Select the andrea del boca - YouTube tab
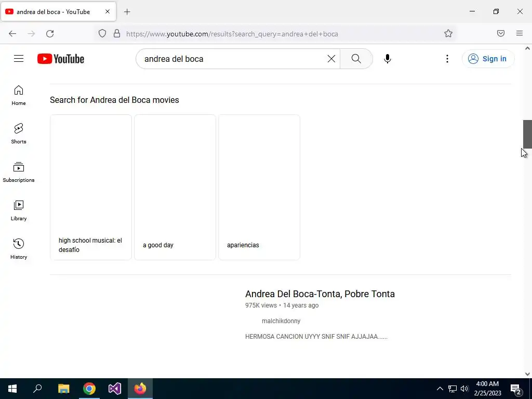The width and height of the screenshot is (532, 399). click(58, 11)
